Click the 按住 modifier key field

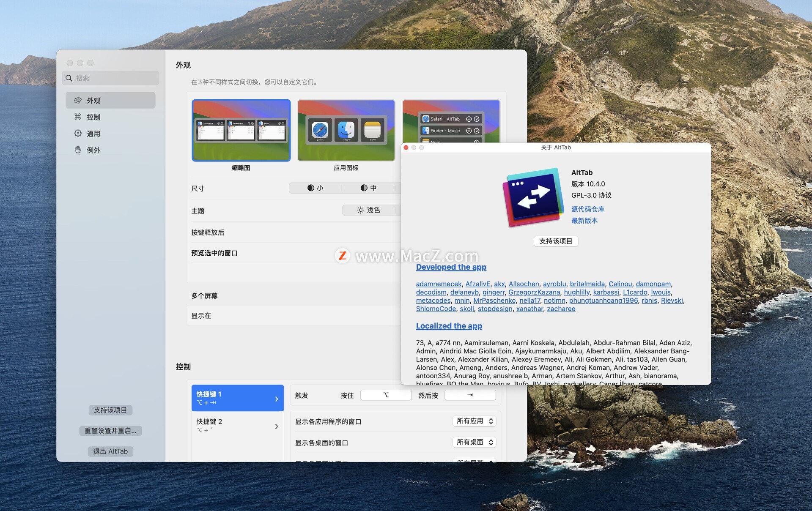[x=386, y=395]
